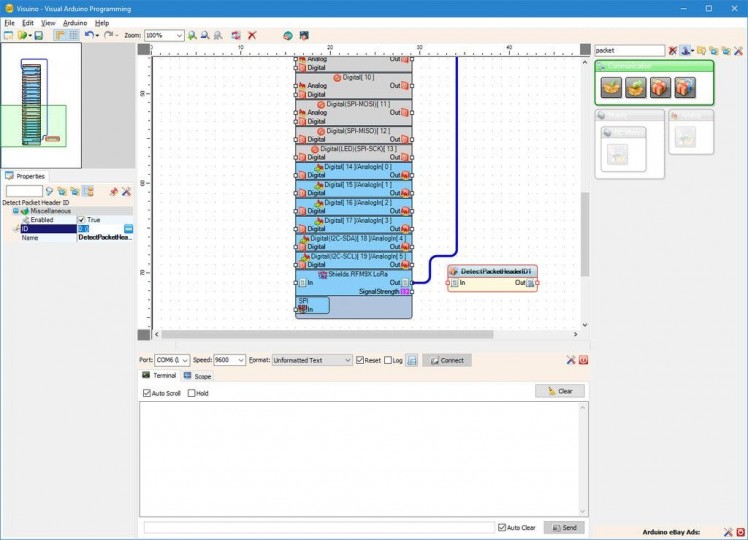Viewport: 748px width, 540px height.
Task: Enable the Hold checkbox
Action: coord(192,393)
